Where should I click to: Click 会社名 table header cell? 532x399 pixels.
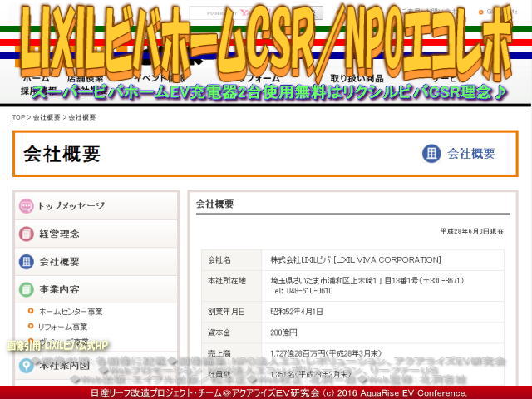(232, 260)
